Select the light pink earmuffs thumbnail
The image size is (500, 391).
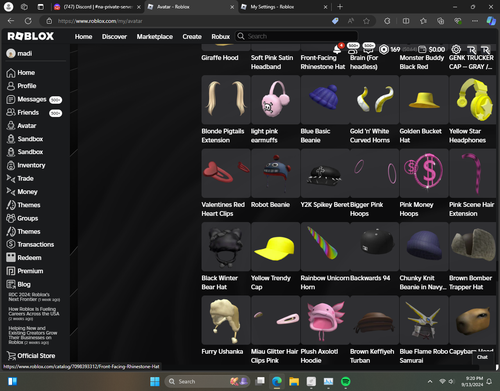[x=275, y=100]
